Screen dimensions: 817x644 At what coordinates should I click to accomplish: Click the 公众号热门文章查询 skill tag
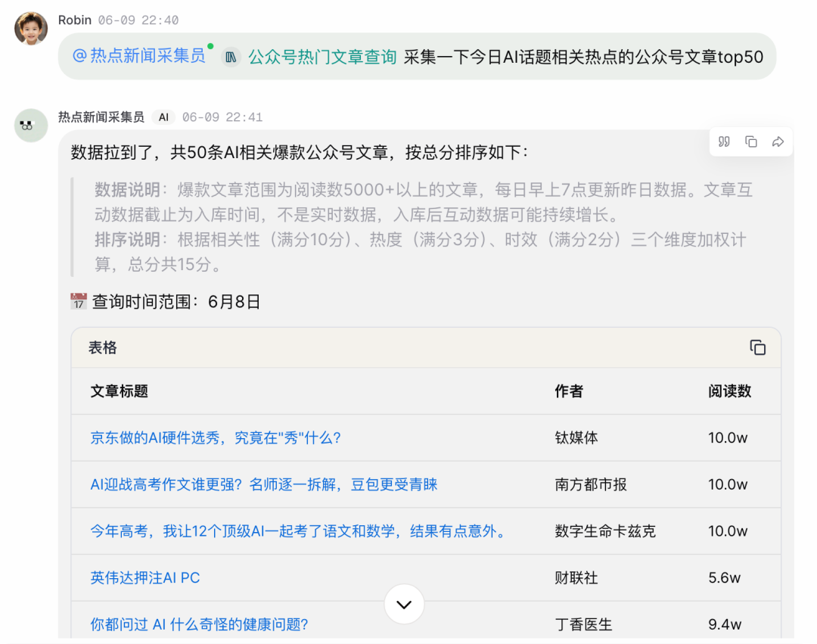coord(322,57)
